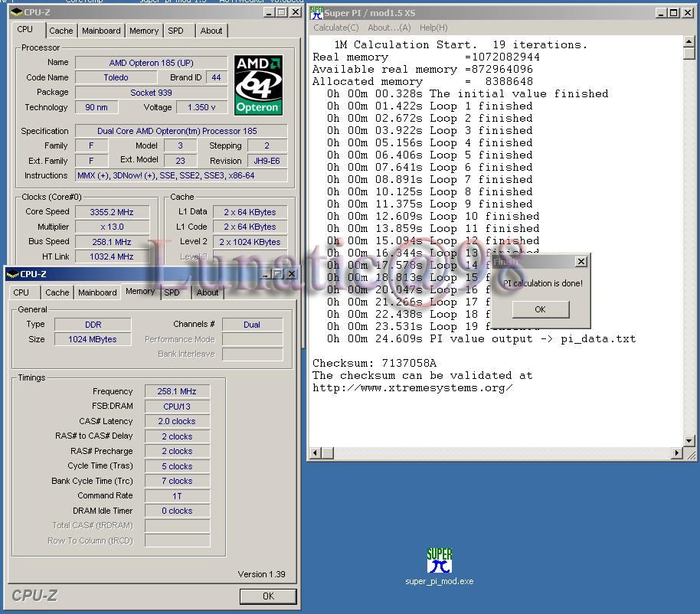
Task: Click Command Rate value 1T
Action: point(177,496)
